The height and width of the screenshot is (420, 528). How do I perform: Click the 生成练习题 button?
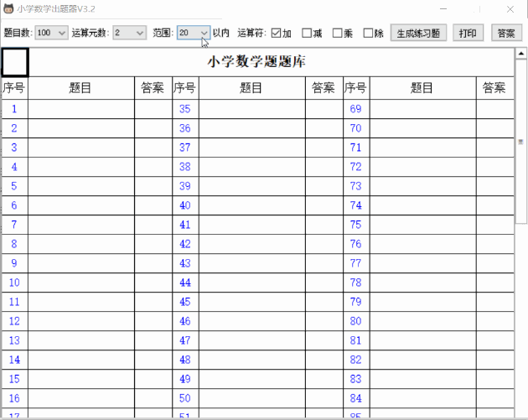click(417, 34)
